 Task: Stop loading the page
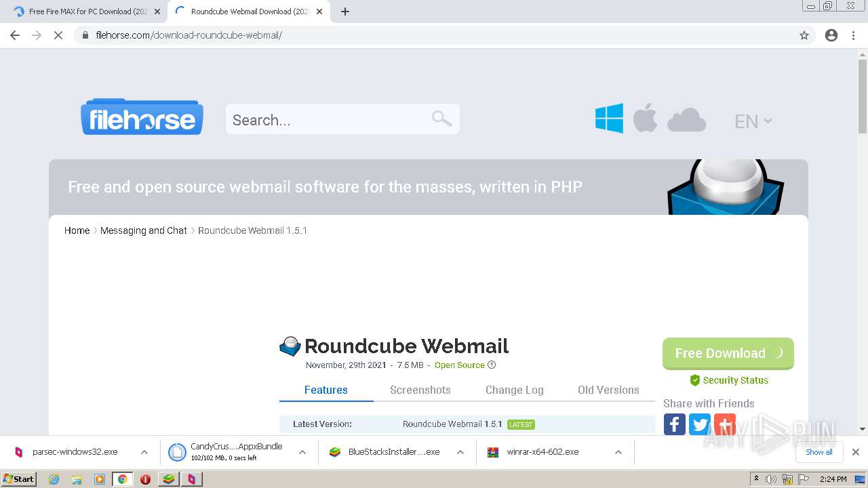58,35
